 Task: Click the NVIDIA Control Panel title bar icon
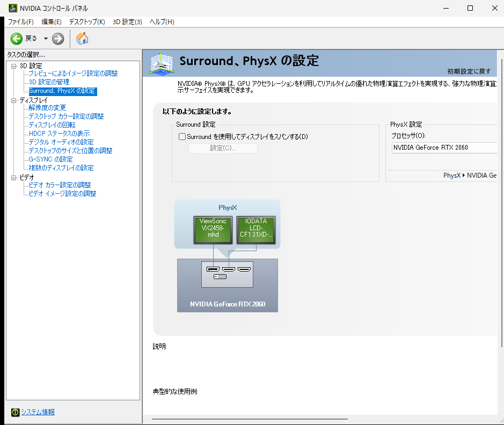coord(12,8)
